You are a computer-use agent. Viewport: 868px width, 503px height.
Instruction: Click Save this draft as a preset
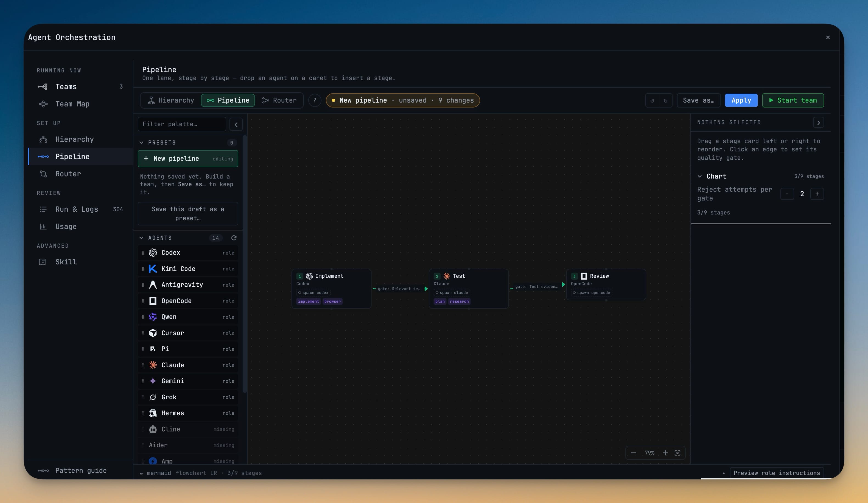tap(188, 214)
